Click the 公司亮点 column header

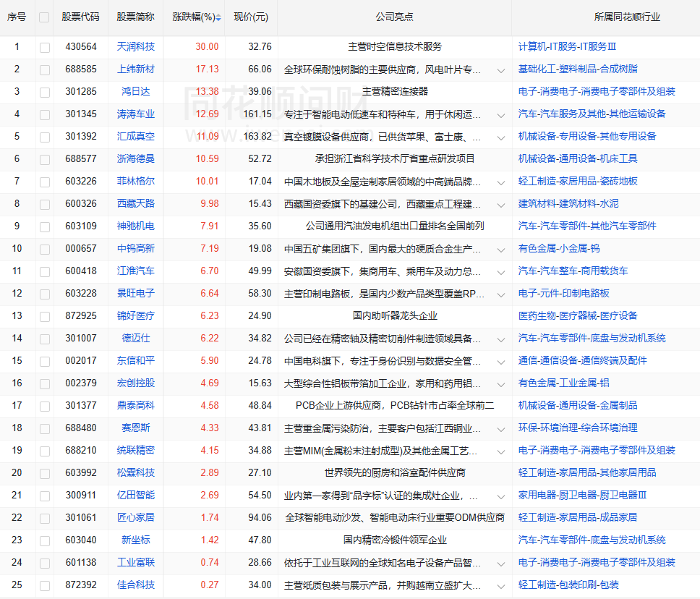394,17
